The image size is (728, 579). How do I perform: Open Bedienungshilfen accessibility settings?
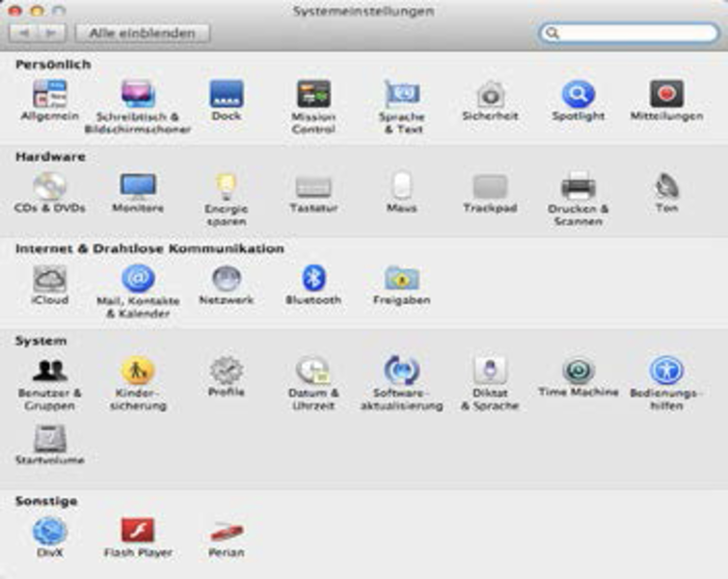click(x=666, y=383)
